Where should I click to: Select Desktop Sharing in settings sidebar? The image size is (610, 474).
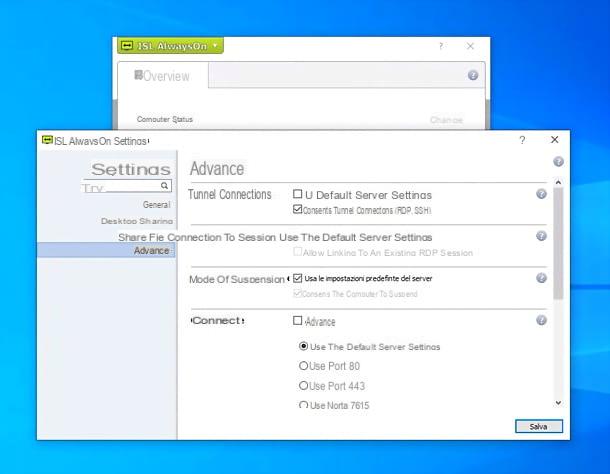click(x=137, y=221)
